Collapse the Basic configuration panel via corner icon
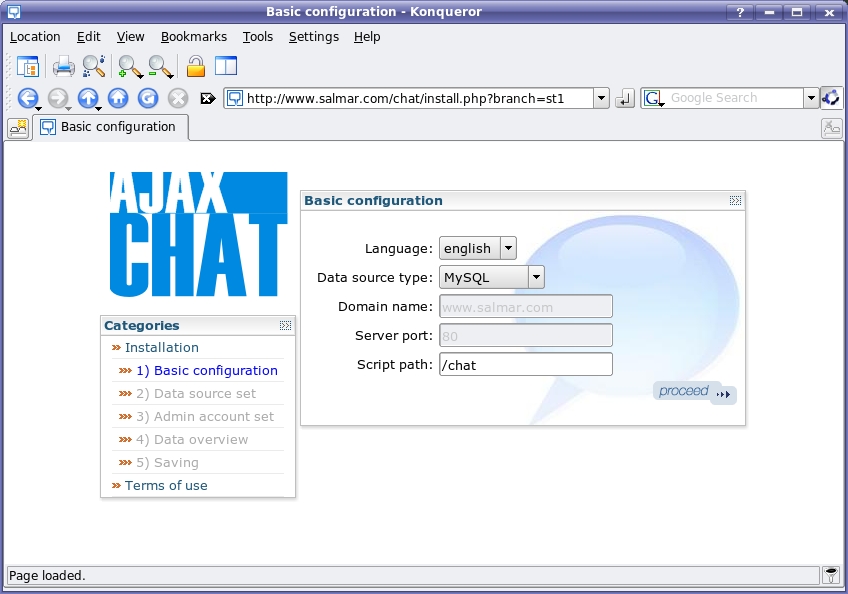This screenshot has height=594, width=848. (735, 201)
